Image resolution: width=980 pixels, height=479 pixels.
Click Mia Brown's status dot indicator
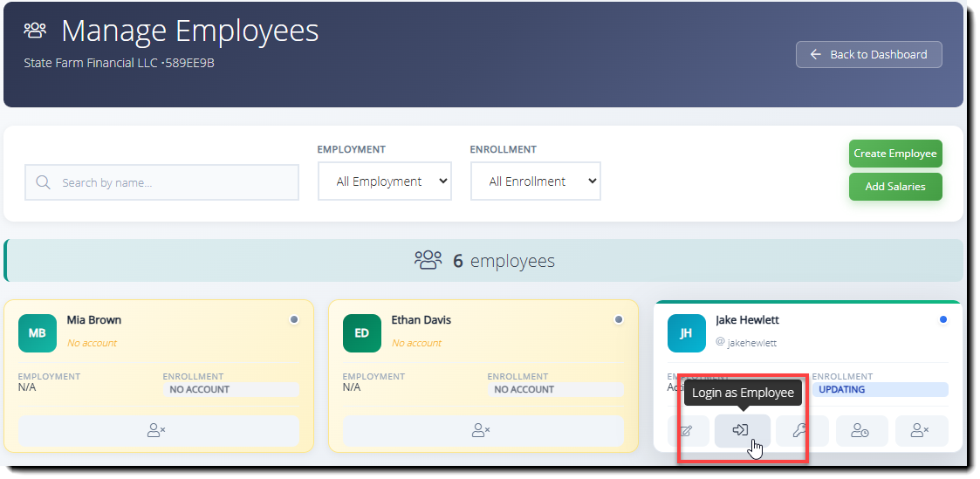tap(294, 319)
